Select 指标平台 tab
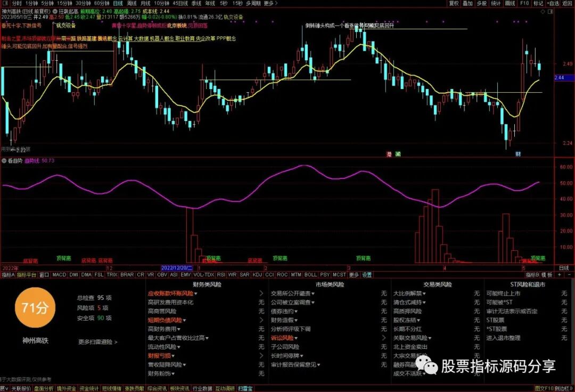Image resolution: width=575 pixels, height=392 pixels. (27, 275)
